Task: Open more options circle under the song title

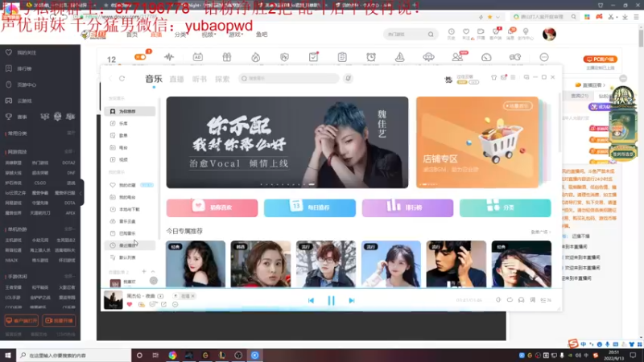Action: coord(175,305)
